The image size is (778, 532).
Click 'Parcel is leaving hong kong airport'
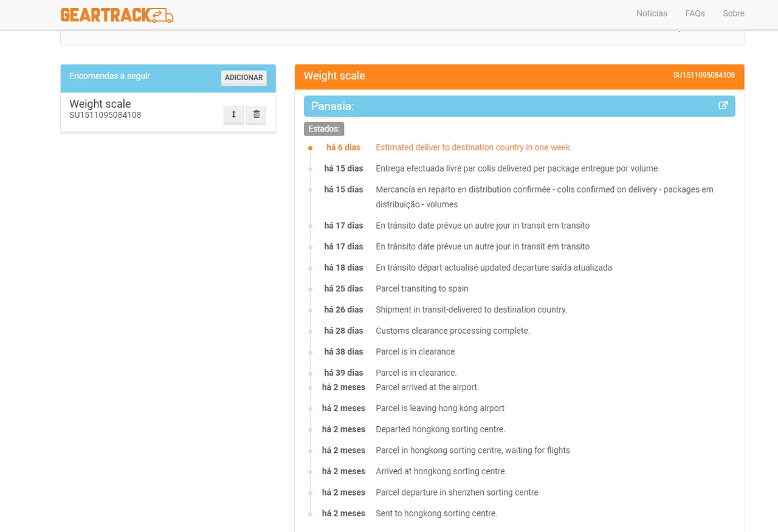[x=440, y=409]
